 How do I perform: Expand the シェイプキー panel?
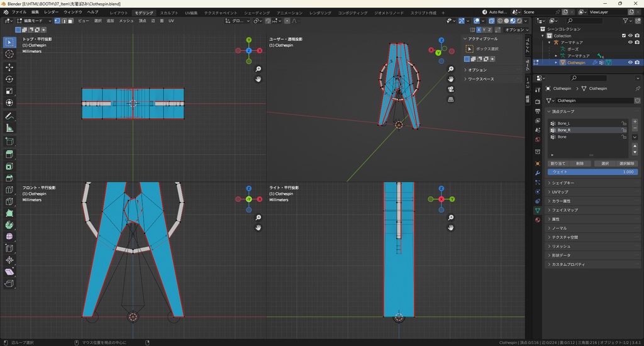[563, 182]
